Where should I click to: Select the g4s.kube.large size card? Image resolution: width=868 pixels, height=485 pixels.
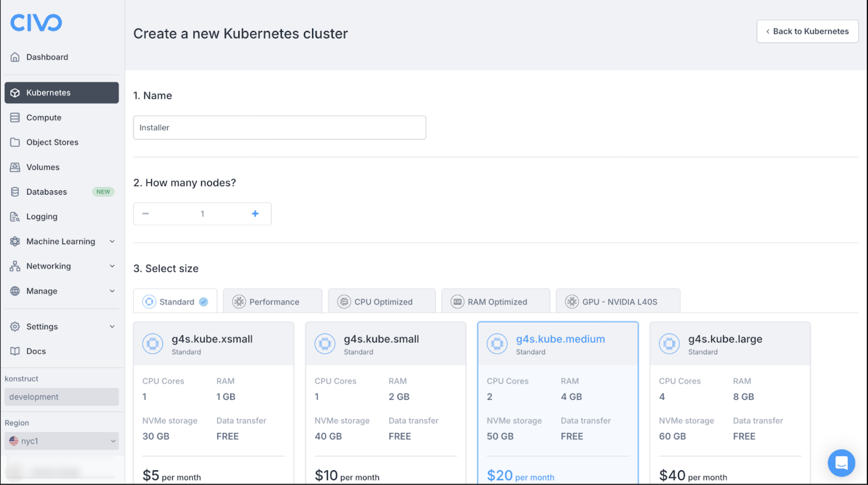click(x=730, y=403)
